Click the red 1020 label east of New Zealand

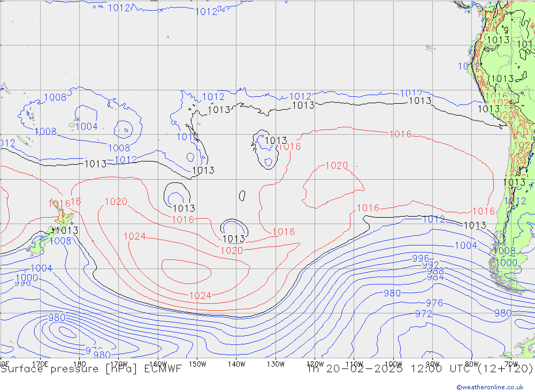click(116, 202)
